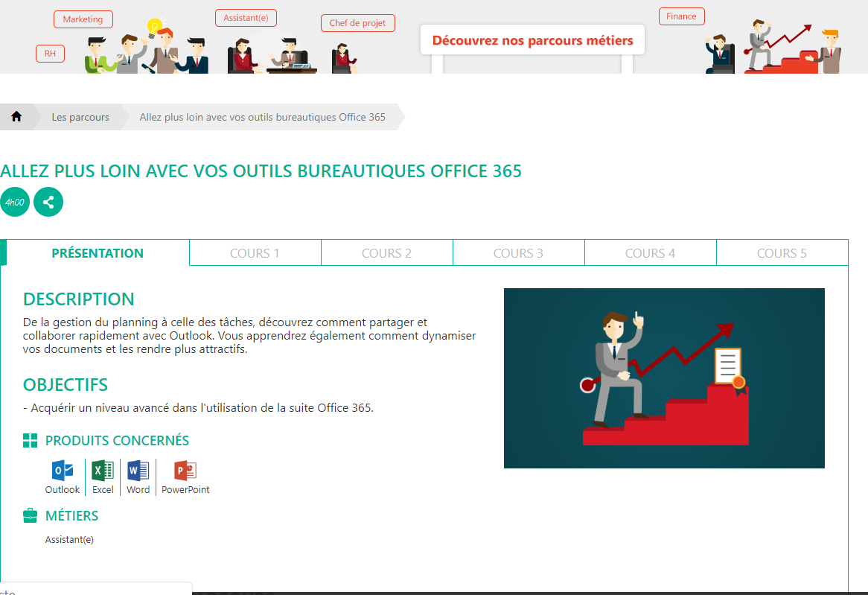Select the Outlook label text

pos(63,490)
